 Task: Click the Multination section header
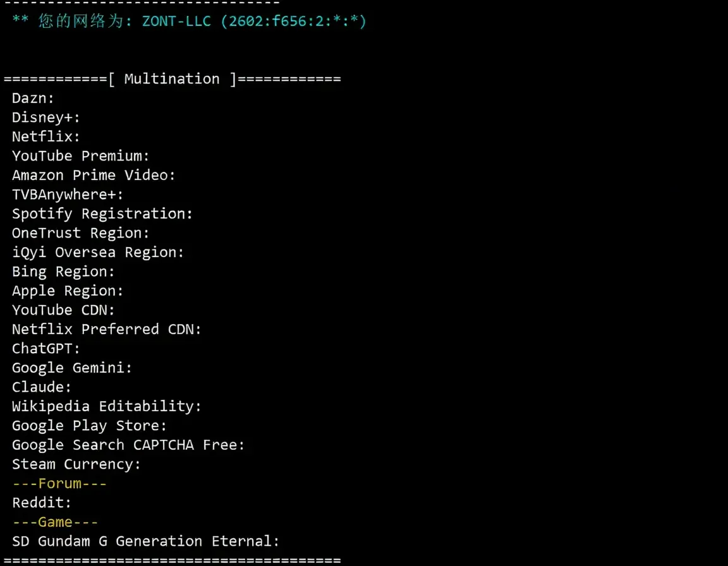(173, 79)
